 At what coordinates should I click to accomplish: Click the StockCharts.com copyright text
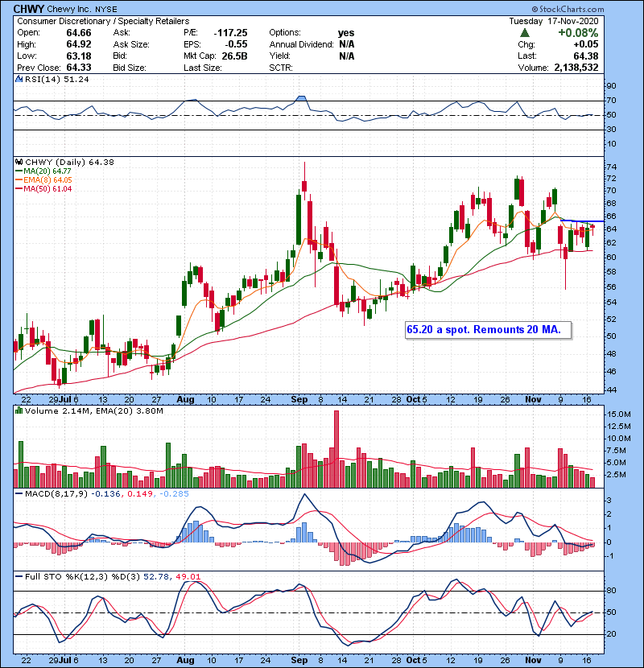coord(568,9)
